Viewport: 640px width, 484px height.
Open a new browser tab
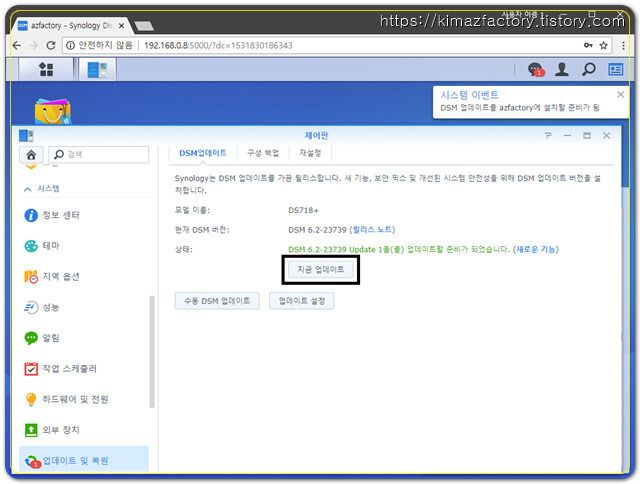[144, 27]
